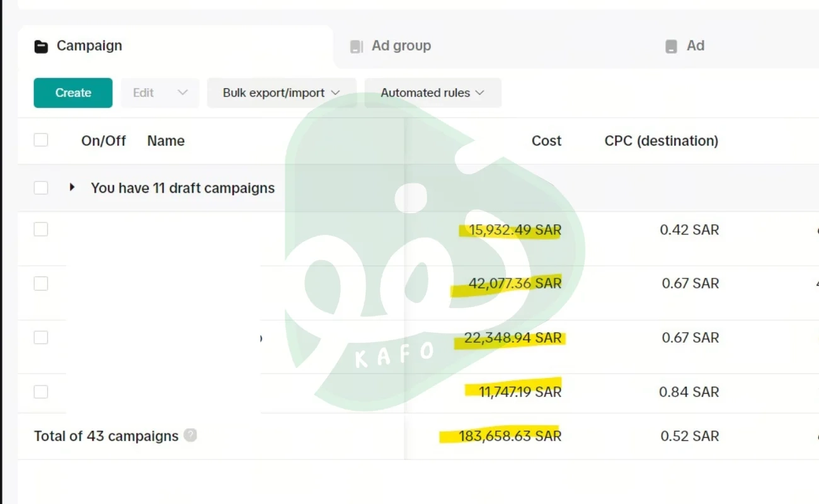Expand the Automated rules menu

[x=432, y=93]
